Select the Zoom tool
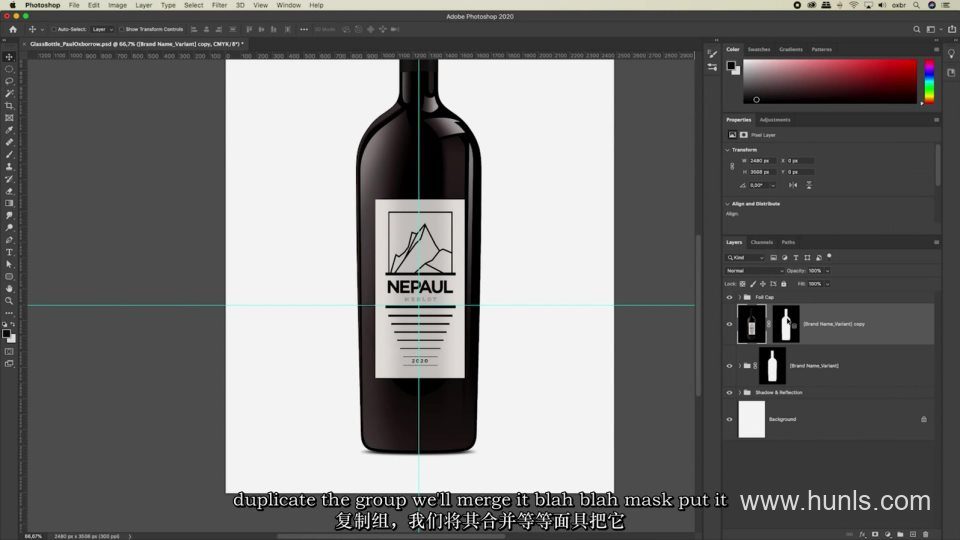 [x=9, y=301]
